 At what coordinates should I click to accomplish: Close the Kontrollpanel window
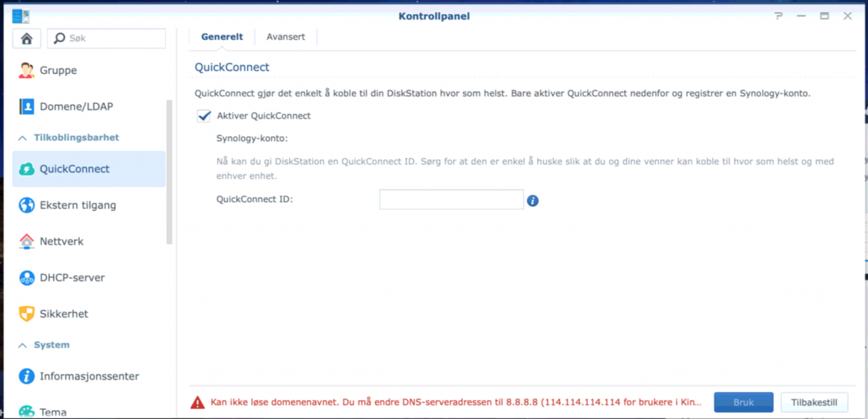click(x=848, y=16)
